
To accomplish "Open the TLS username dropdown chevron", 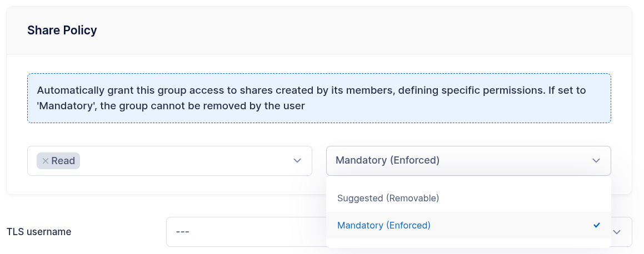I will [617, 232].
